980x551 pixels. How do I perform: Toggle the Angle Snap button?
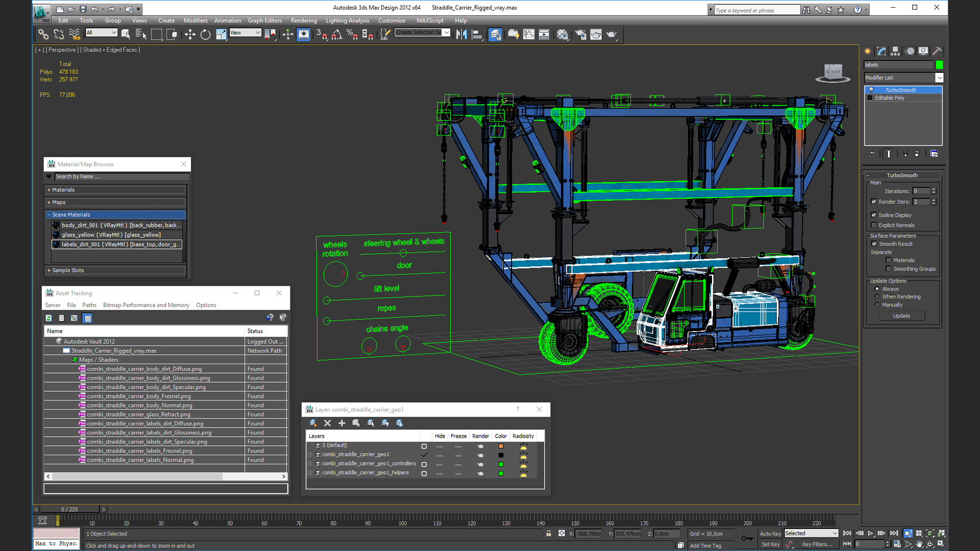tap(337, 34)
